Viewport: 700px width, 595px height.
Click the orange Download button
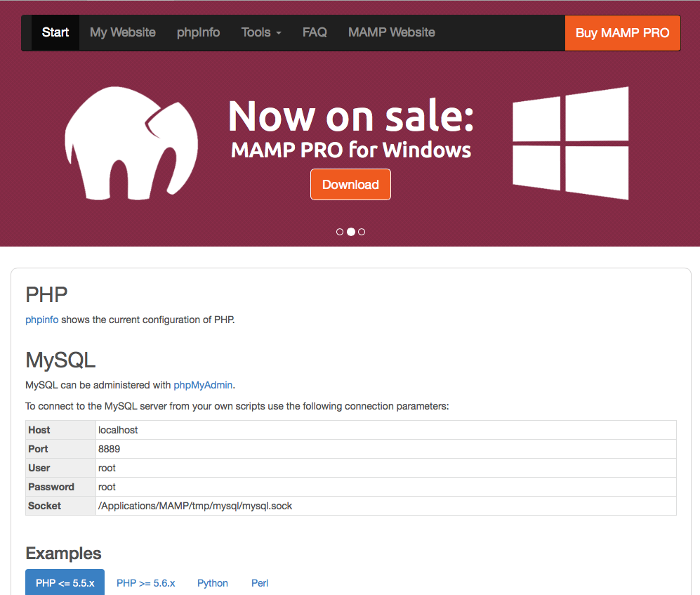[x=350, y=185]
